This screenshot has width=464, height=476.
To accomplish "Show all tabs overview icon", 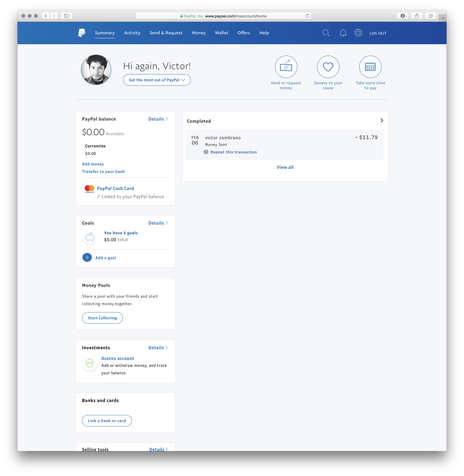I will (431, 16).
